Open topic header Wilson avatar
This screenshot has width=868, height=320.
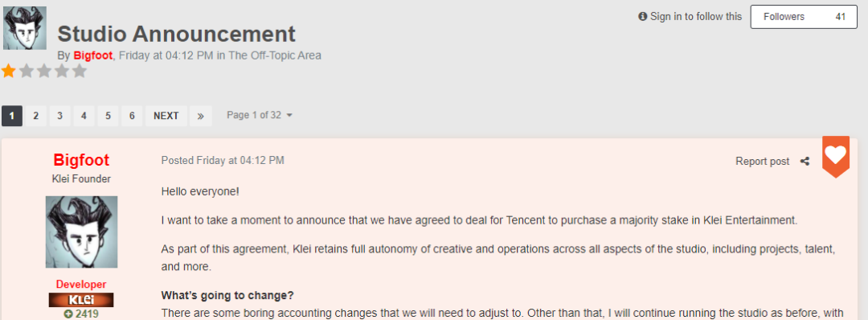point(25,28)
